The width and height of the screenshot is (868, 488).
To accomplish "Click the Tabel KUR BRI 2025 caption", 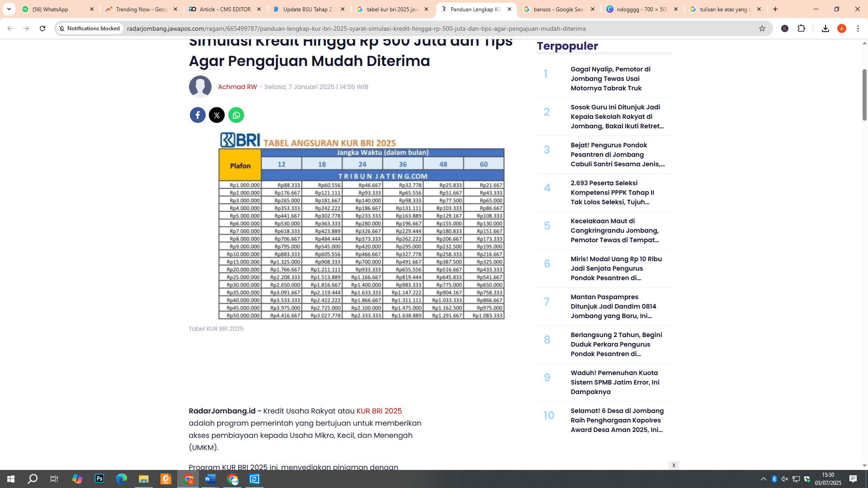I will click(x=216, y=328).
